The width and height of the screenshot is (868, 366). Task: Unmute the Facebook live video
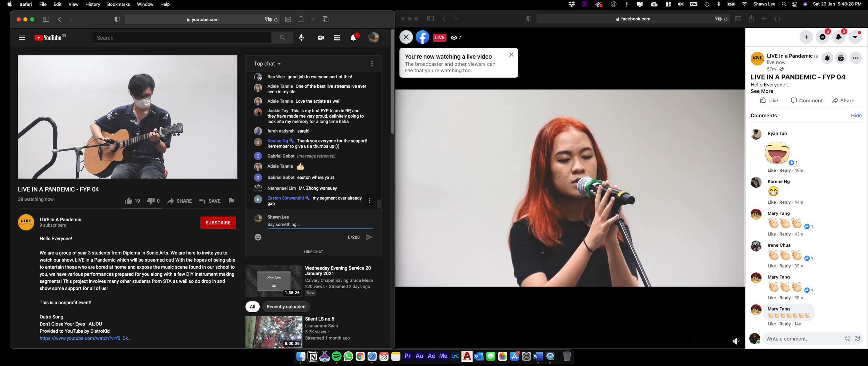click(736, 341)
